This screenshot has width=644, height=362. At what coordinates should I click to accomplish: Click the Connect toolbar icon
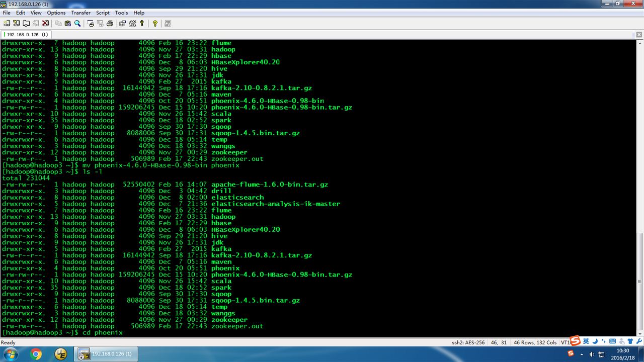point(7,23)
